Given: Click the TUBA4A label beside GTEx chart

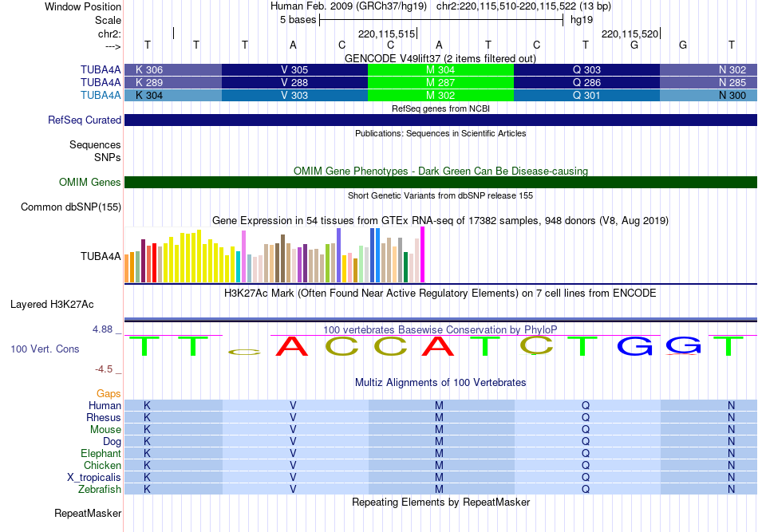Looking at the screenshot, I should click(x=101, y=256).
